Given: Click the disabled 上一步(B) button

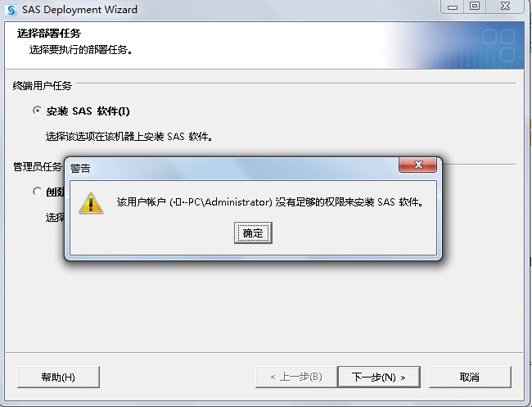Looking at the screenshot, I should point(296,377).
